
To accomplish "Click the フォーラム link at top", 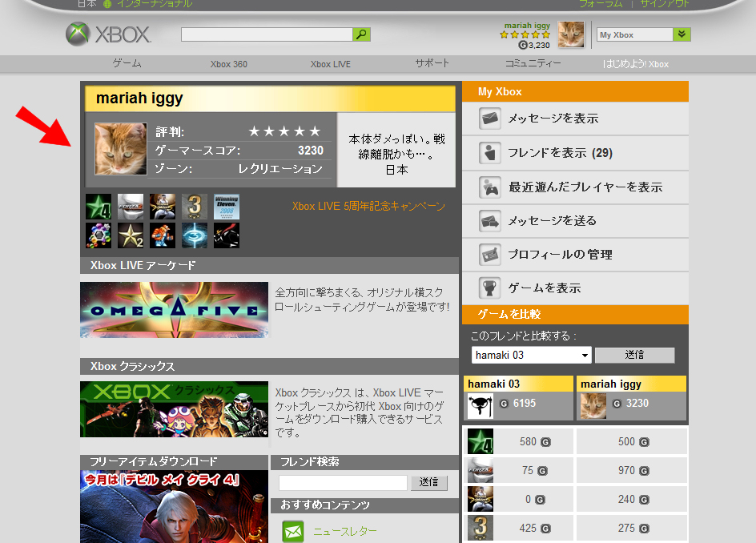I will 601,4.
